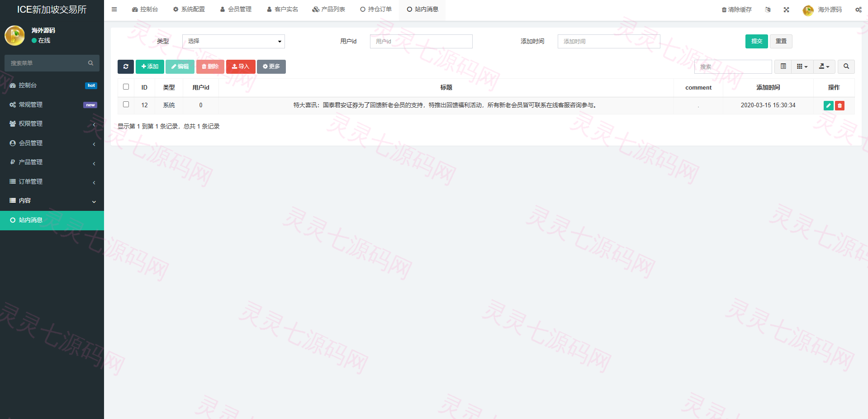The height and width of the screenshot is (419, 868).
Task: Click the red trash icon in row 12
Action: pyautogui.click(x=840, y=105)
